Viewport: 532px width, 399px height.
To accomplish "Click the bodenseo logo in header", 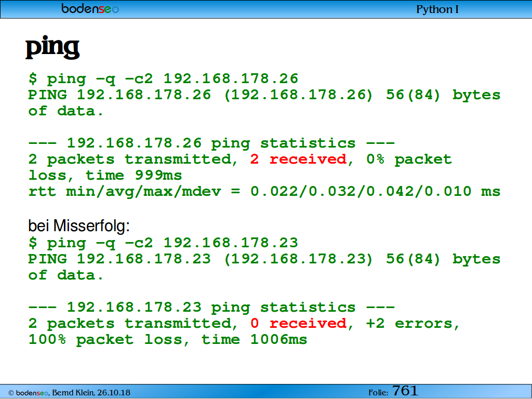I will pos(90,8).
